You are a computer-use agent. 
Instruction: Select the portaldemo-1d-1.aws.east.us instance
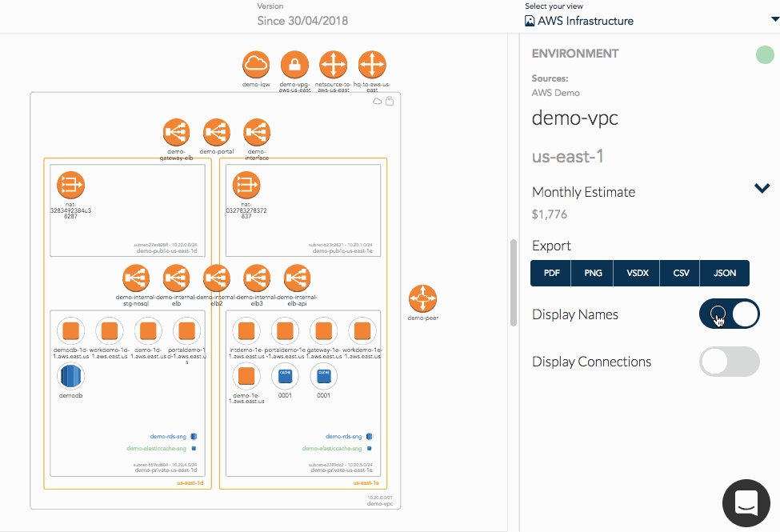(186, 331)
